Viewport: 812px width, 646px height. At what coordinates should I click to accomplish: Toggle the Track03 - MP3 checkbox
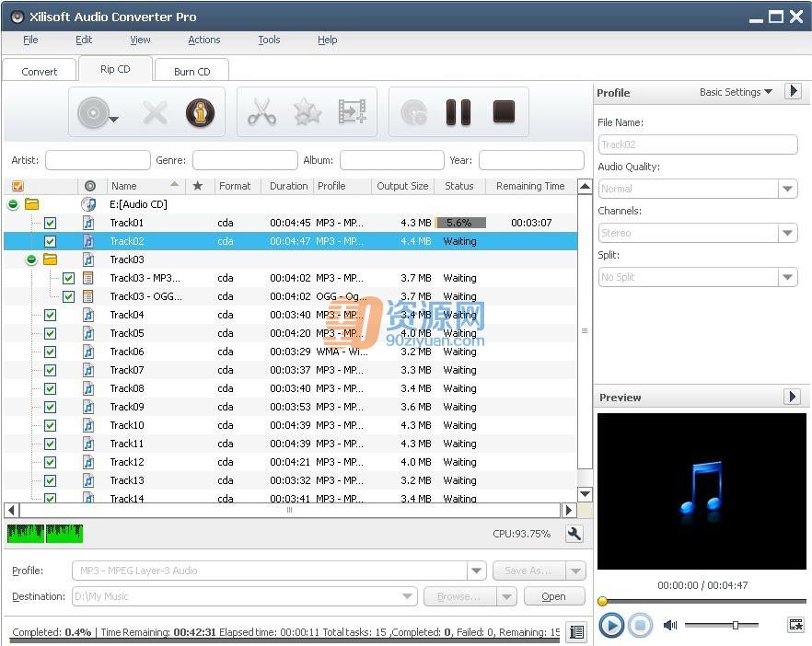click(68, 278)
